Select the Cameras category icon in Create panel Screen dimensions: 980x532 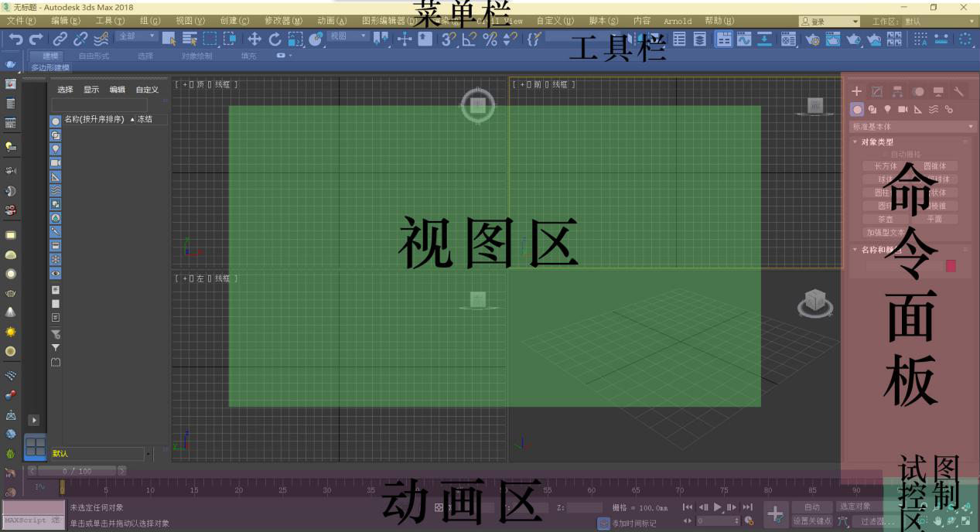point(903,110)
